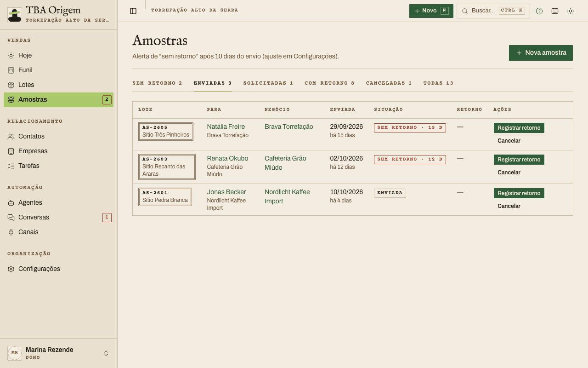Focus the Buscar search field
The width and height of the screenshot is (588, 368).
[493, 11]
